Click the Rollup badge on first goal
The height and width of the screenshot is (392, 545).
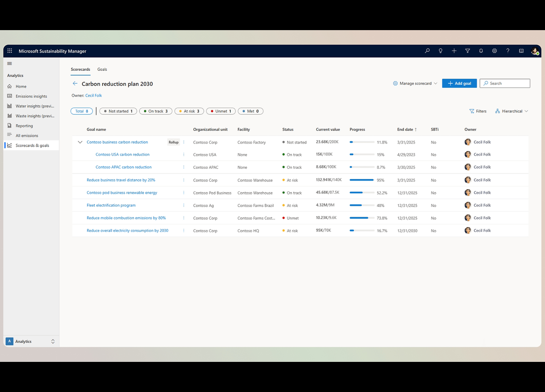174,142
